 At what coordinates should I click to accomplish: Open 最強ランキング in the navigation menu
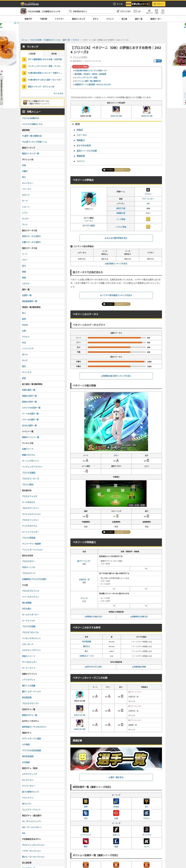(x=78, y=19)
